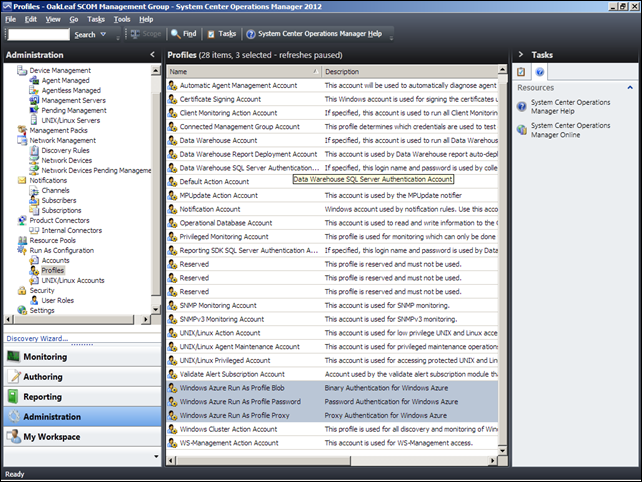
Task: Click the User Roles icon
Action: (34, 300)
